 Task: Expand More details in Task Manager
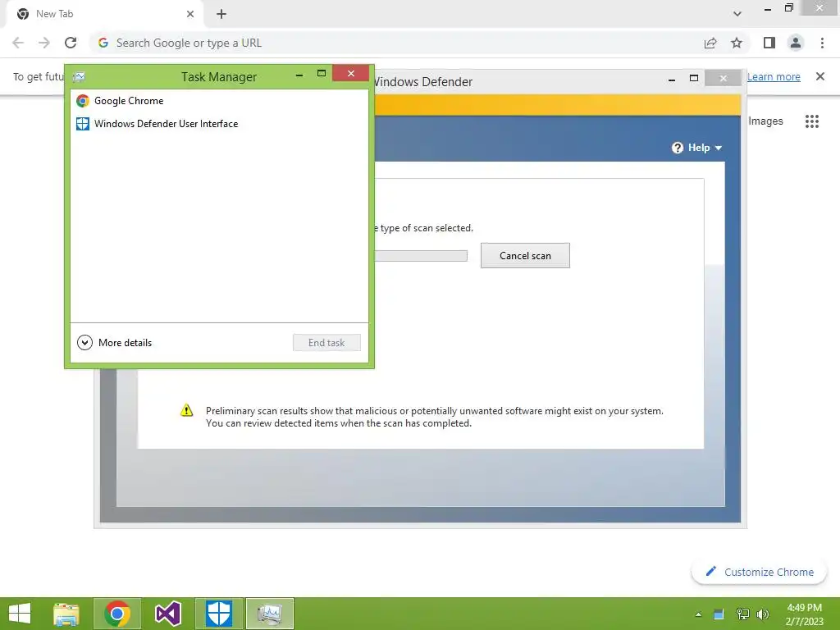(x=115, y=342)
